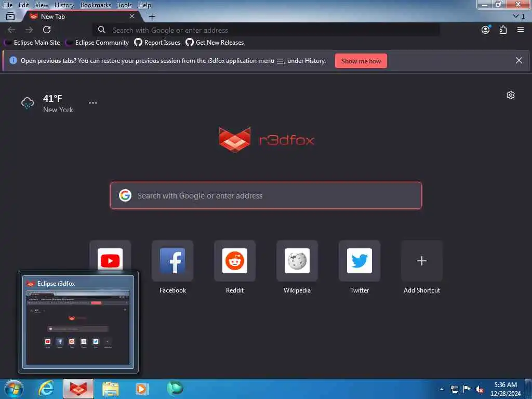
Task: Open the Twitter shortcut tile
Action: tap(360, 261)
